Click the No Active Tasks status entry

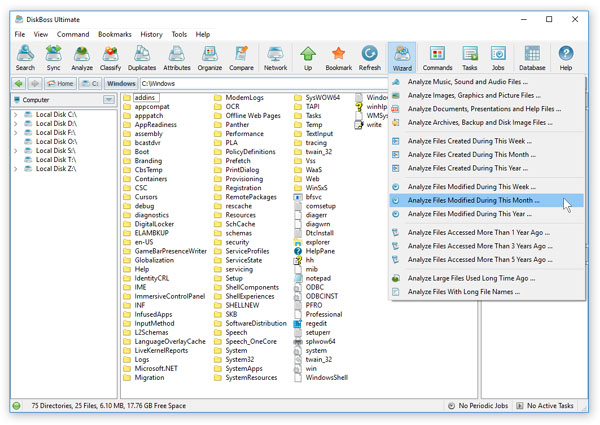tap(545, 406)
